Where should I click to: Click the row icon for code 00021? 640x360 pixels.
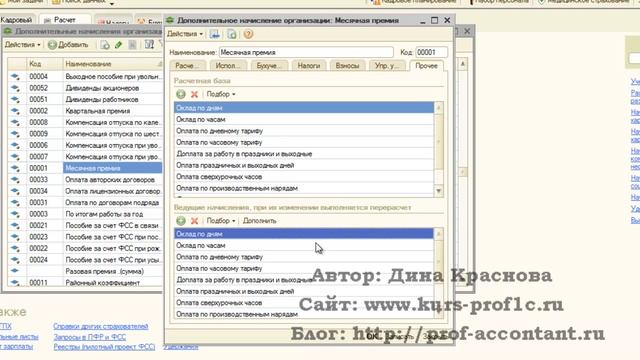[16, 225]
